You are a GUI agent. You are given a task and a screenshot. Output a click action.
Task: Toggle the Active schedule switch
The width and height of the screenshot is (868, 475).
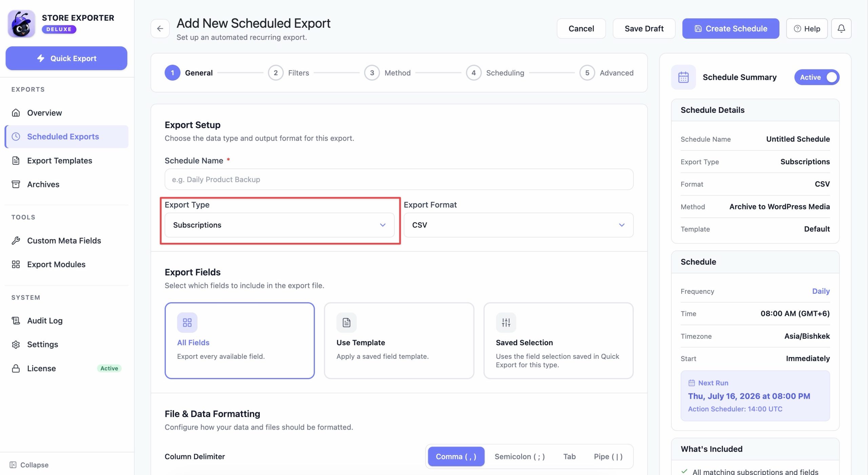click(817, 77)
